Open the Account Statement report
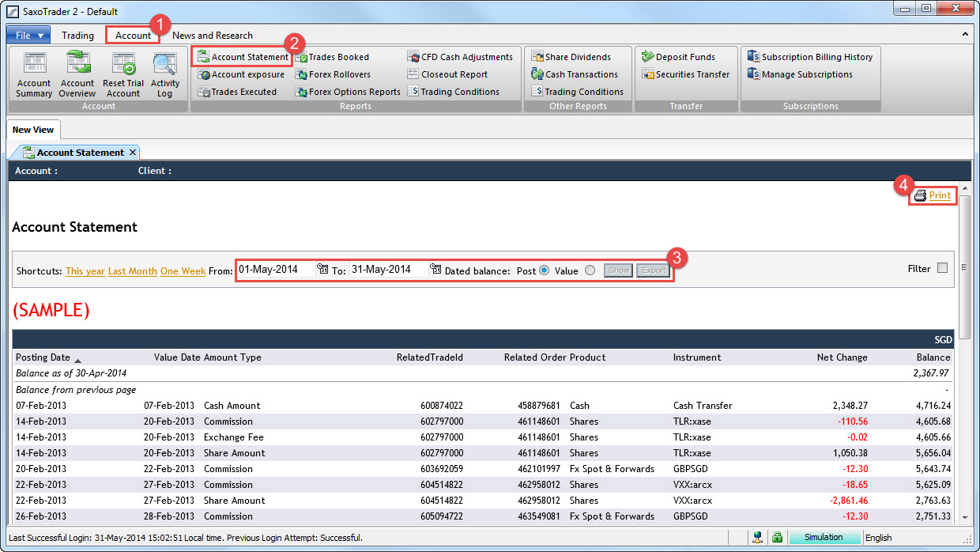The height and width of the screenshot is (552, 980). [243, 57]
